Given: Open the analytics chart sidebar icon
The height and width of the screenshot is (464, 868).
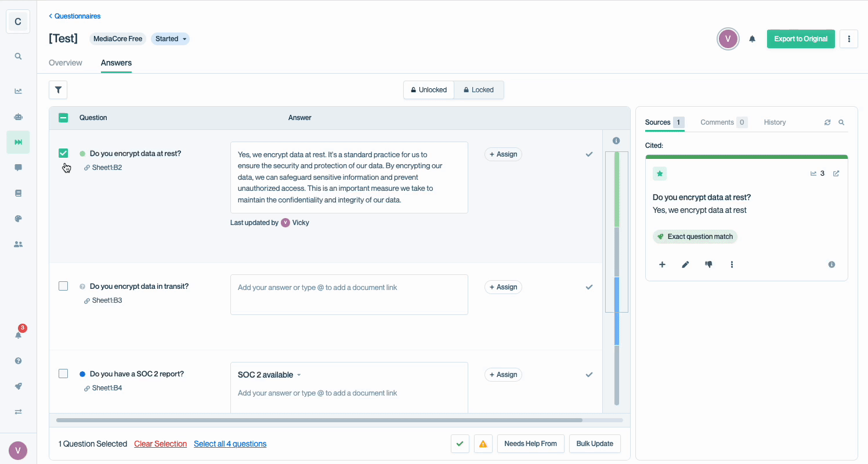Looking at the screenshot, I should (18, 91).
